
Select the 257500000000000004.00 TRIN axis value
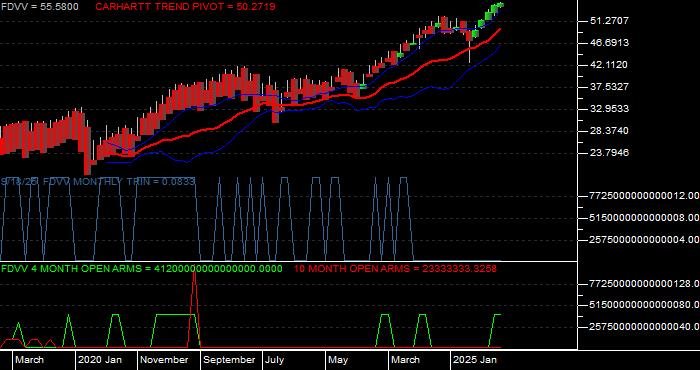(645, 240)
